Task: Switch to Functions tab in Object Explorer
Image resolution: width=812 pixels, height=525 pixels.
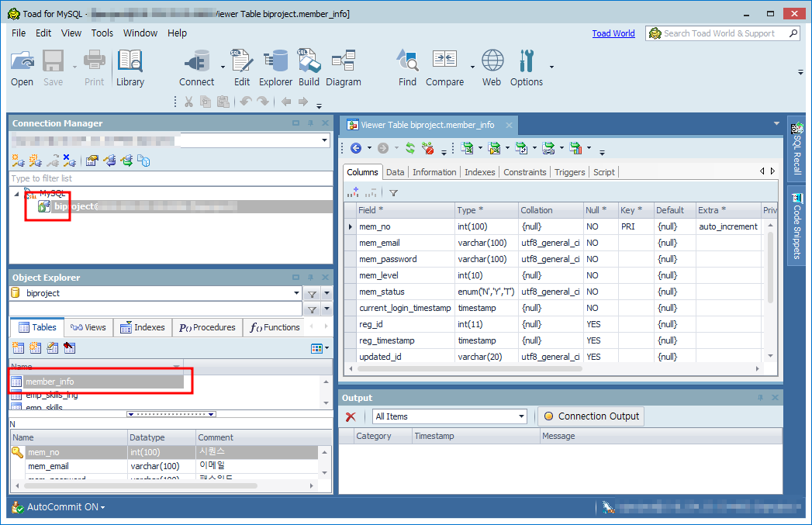Action: point(275,328)
